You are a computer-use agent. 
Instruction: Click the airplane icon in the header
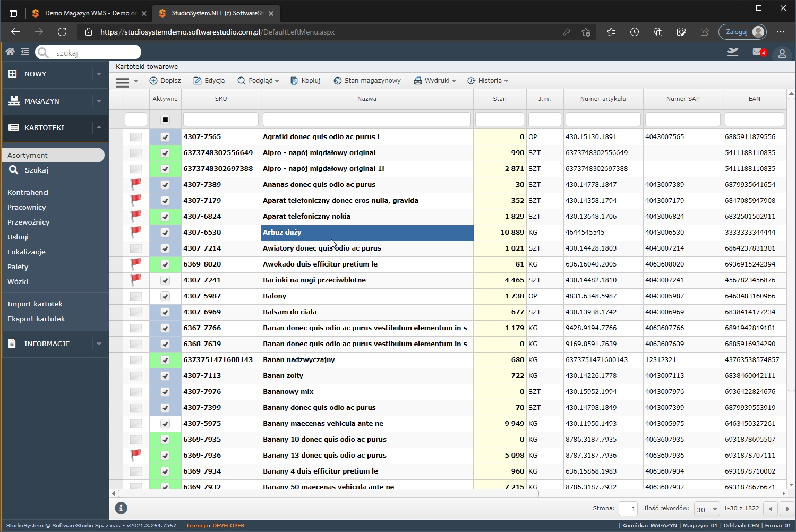point(733,52)
